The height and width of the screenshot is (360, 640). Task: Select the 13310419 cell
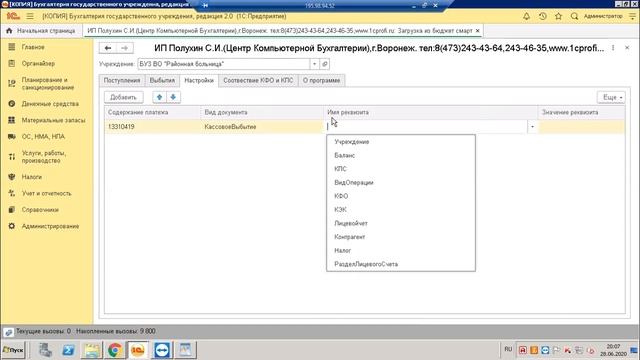point(152,127)
